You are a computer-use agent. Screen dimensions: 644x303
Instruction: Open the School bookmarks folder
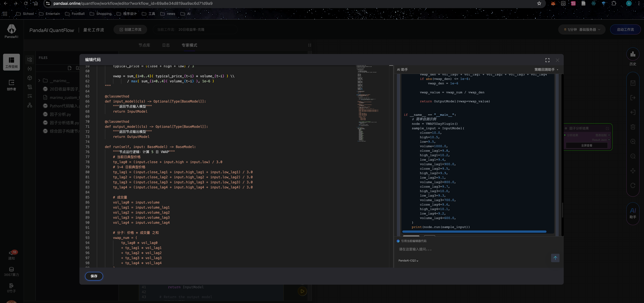pos(25,14)
